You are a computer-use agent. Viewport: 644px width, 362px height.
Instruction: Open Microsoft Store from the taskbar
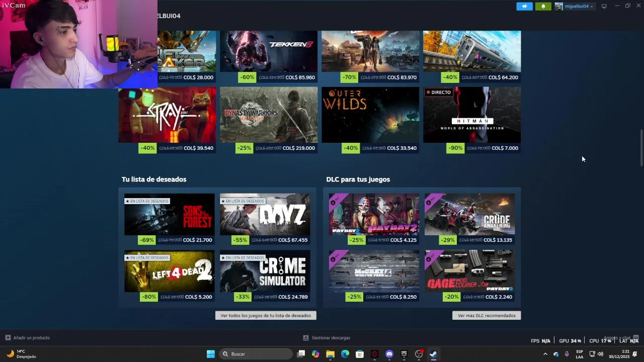(360, 354)
